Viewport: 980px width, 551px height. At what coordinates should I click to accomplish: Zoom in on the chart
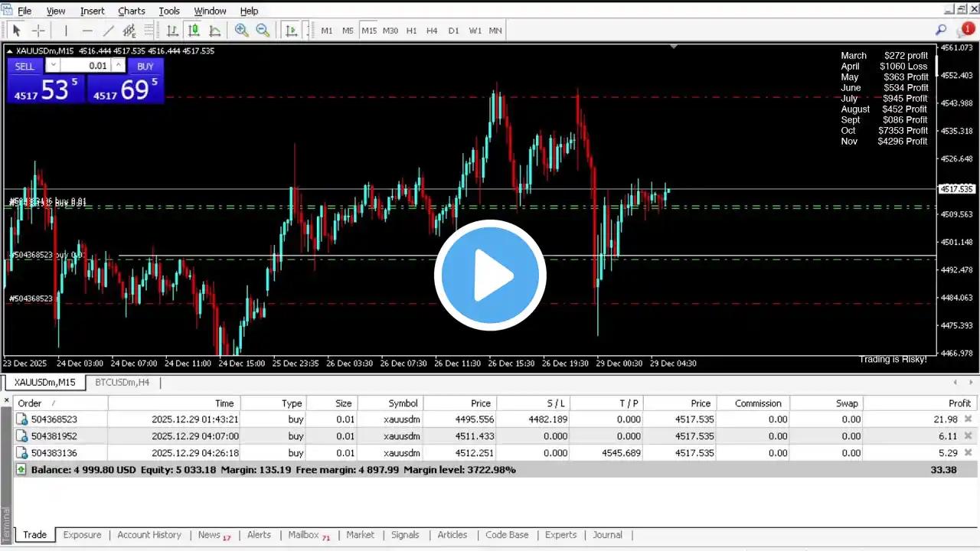click(241, 31)
